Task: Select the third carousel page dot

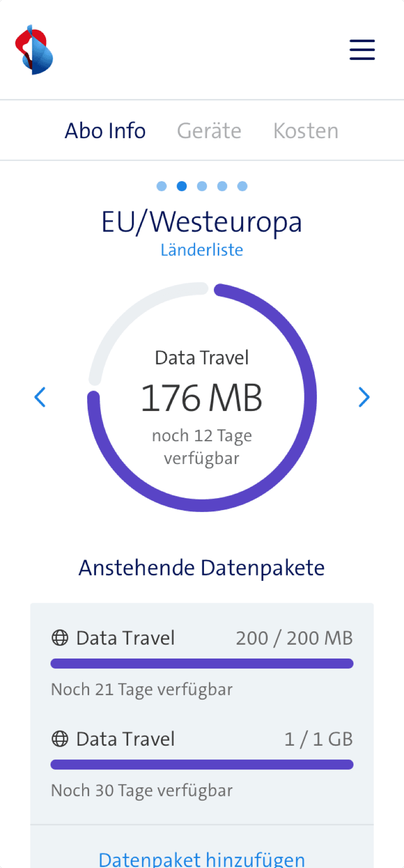Action: (202, 186)
